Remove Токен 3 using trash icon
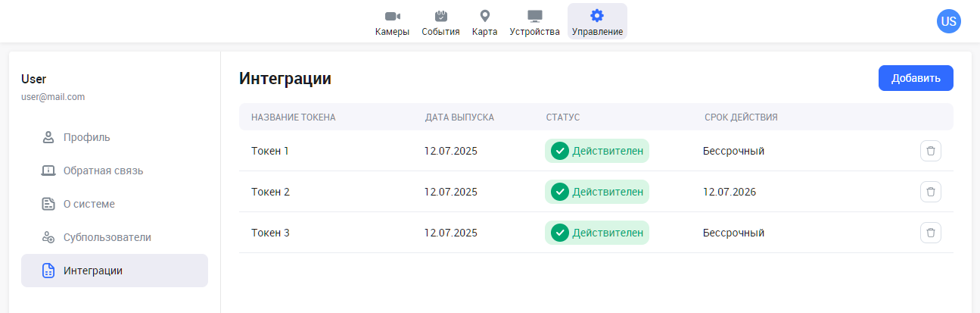Viewport: 980px width, 313px height. coord(930,233)
